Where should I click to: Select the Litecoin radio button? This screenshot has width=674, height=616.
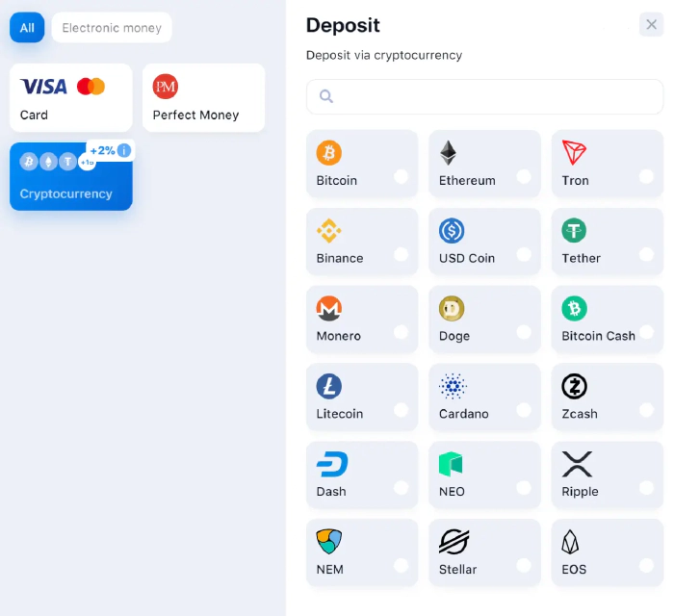tap(401, 410)
